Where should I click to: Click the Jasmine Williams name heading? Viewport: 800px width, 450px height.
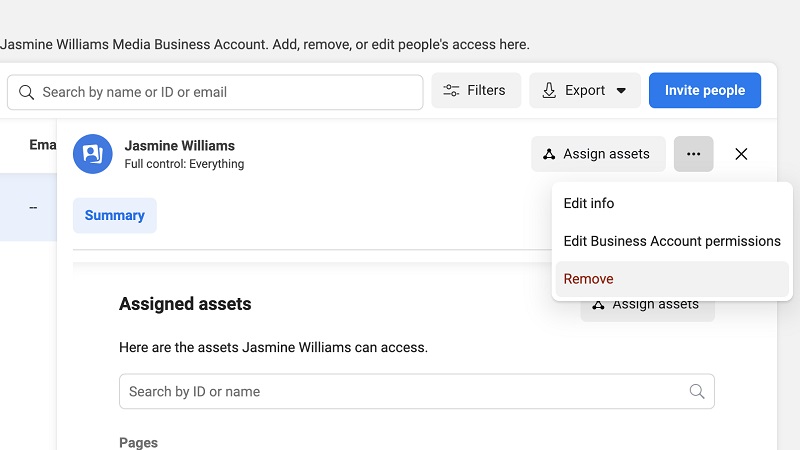[x=179, y=146]
